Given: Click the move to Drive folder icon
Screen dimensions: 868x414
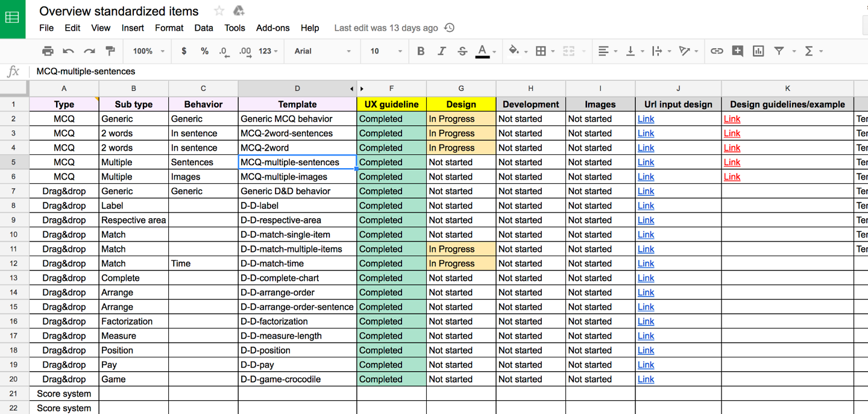Looking at the screenshot, I should point(239,11).
